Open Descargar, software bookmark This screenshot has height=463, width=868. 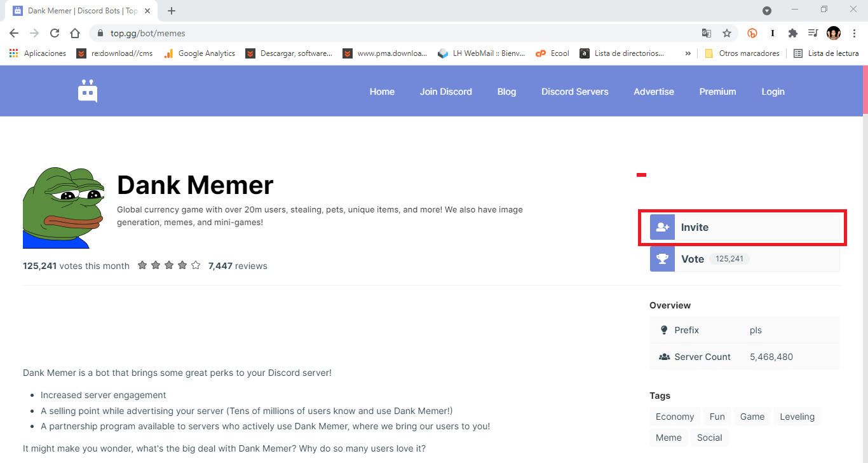pyautogui.click(x=289, y=53)
